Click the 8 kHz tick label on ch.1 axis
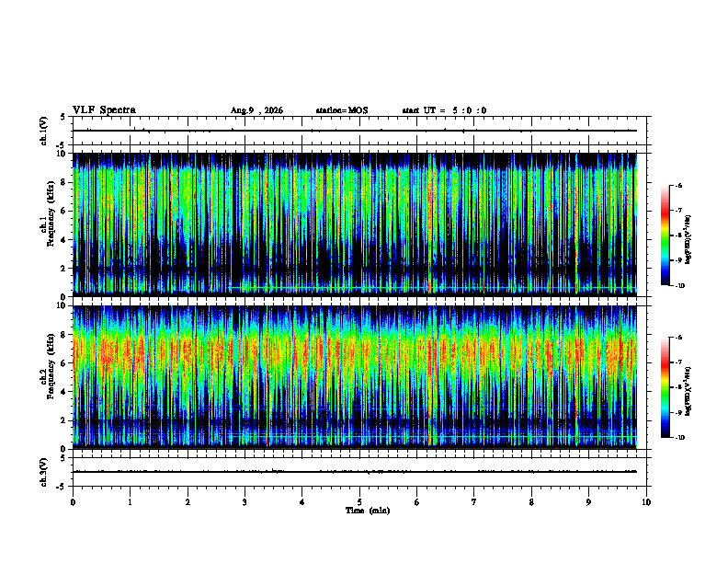728x563 pixels. tap(63, 182)
